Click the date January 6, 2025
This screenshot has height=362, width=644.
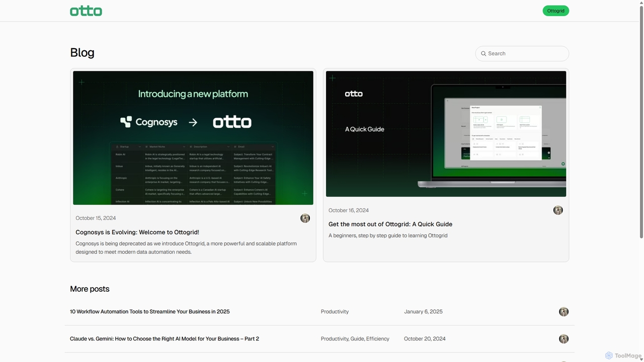click(423, 312)
